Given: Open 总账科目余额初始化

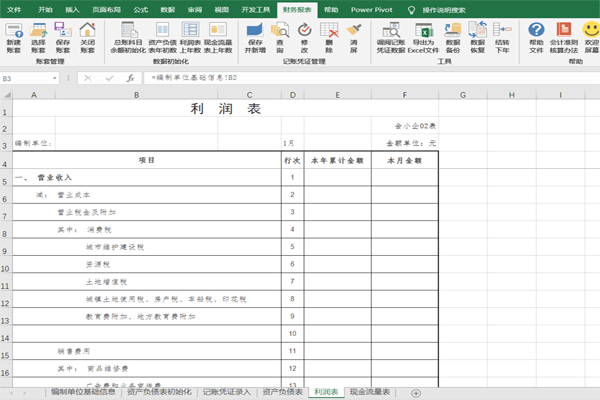Looking at the screenshot, I should [x=128, y=38].
